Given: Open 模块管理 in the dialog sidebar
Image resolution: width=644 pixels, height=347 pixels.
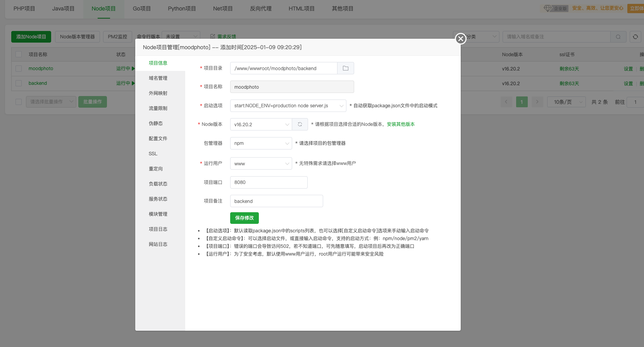Looking at the screenshot, I should pos(160,214).
